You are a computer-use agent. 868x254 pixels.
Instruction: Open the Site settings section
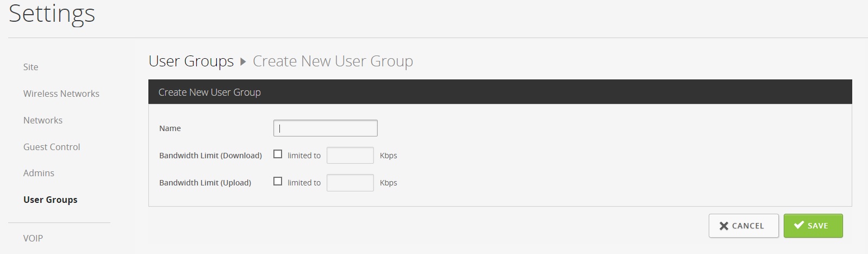click(30, 67)
